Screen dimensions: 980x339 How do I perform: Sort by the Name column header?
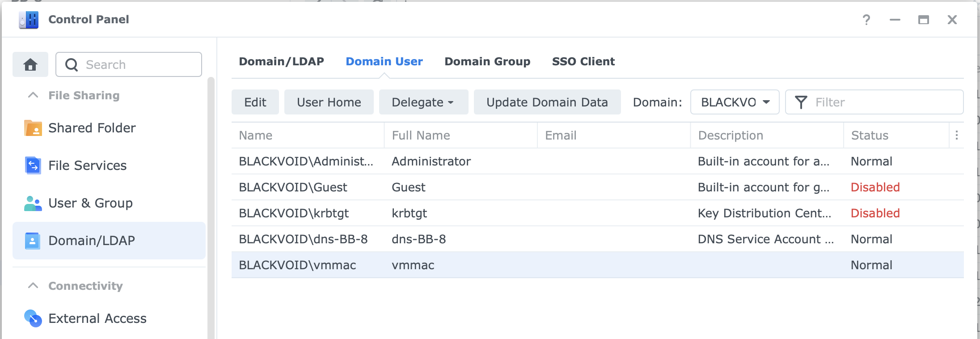point(308,135)
